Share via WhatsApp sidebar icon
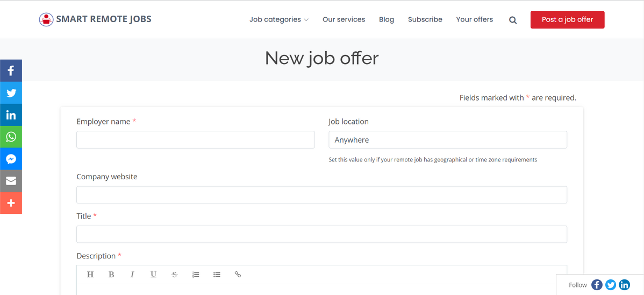The height and width of the screenshot is (295, 644). (x=11, y=137)
